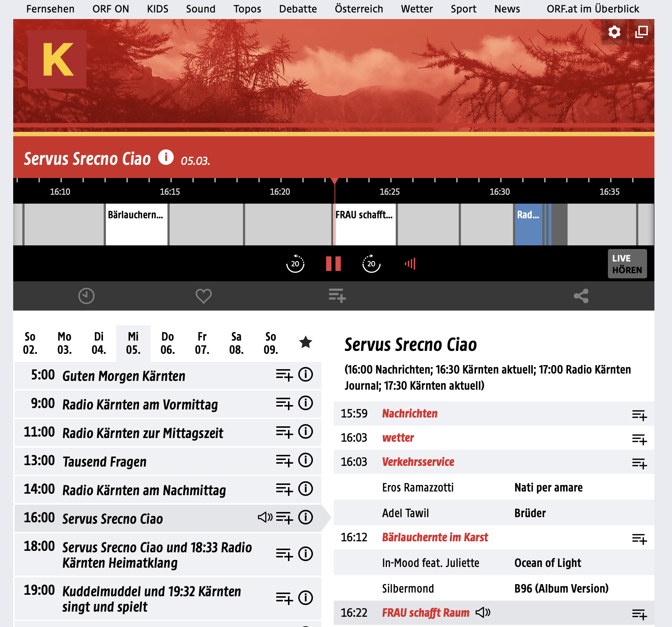
Task: Jump to blue Rad... block on timeline
Action: (x=528, y=225)
